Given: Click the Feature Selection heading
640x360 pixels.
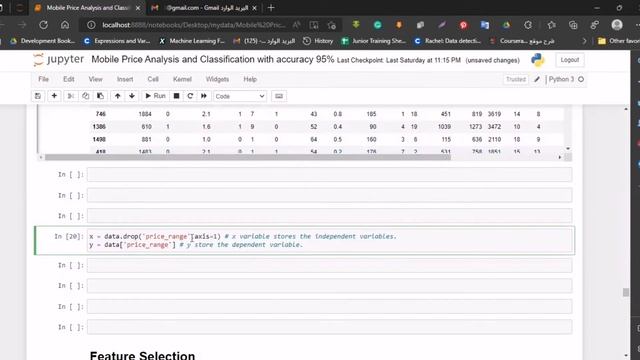Looking at the screenshot, I should point(142,355).
